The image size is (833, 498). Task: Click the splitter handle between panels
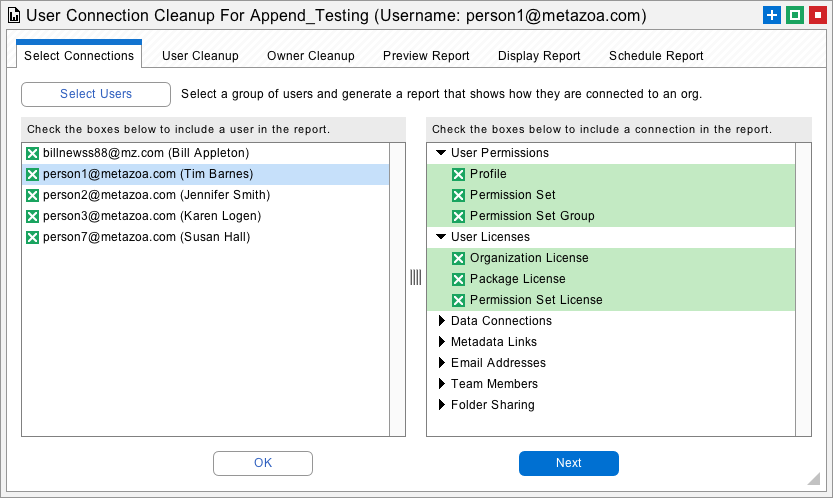pyautogui.click(x=415, y=277)
